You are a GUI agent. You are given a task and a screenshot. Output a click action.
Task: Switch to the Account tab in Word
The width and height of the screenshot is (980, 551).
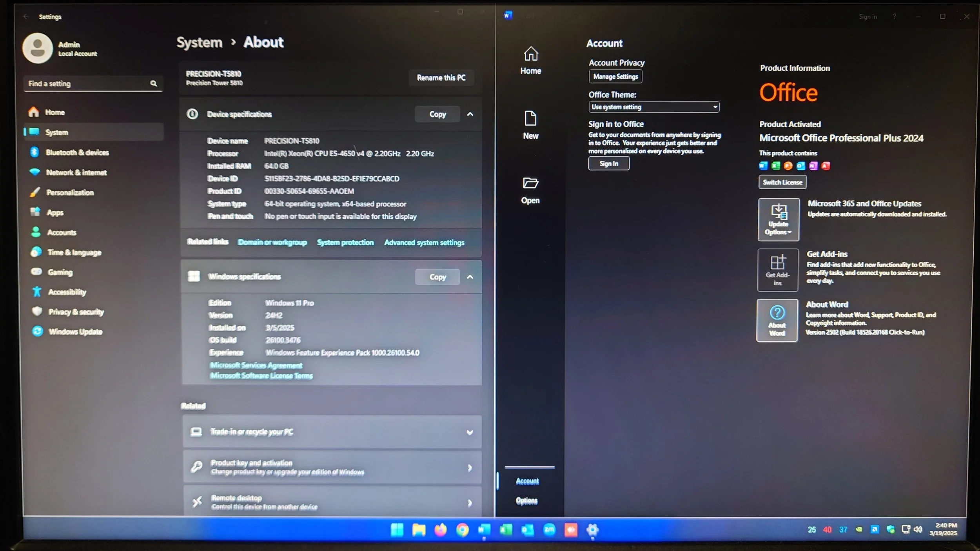527,481
